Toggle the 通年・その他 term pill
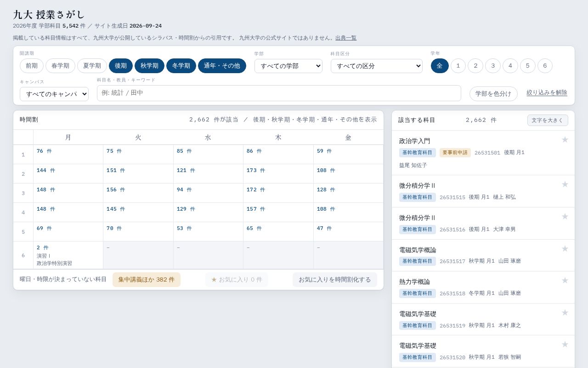This screenshot has height=368, width=588. click(x=222, y=66)
